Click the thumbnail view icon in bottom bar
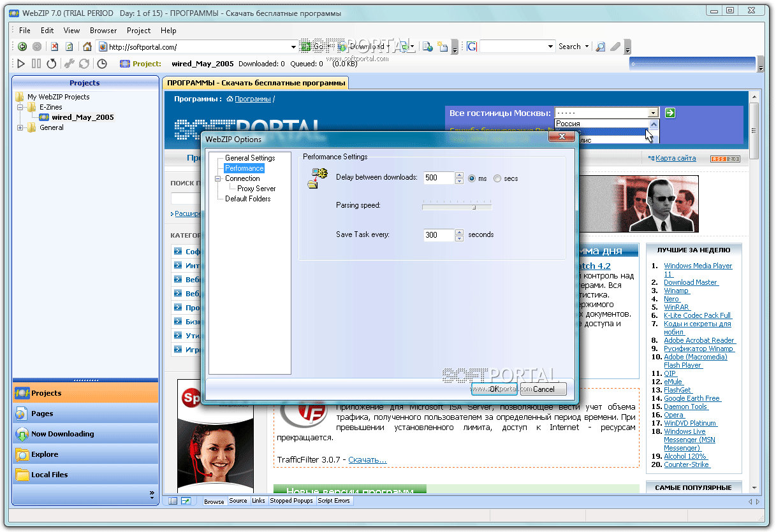Image resolution: width=776 pixels, height=532 pixels. (186, 501)
